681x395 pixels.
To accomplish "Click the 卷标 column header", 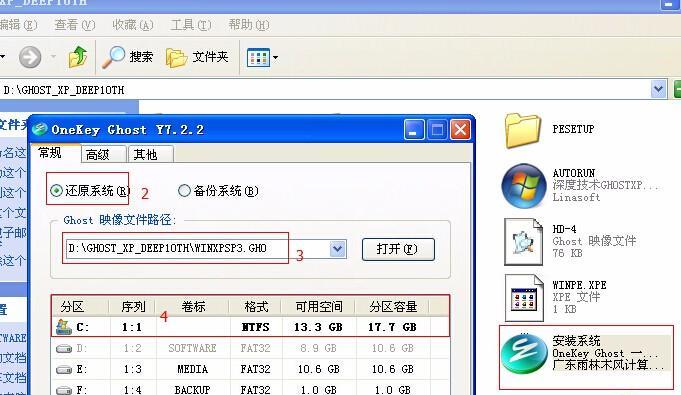I will point(192,307).
